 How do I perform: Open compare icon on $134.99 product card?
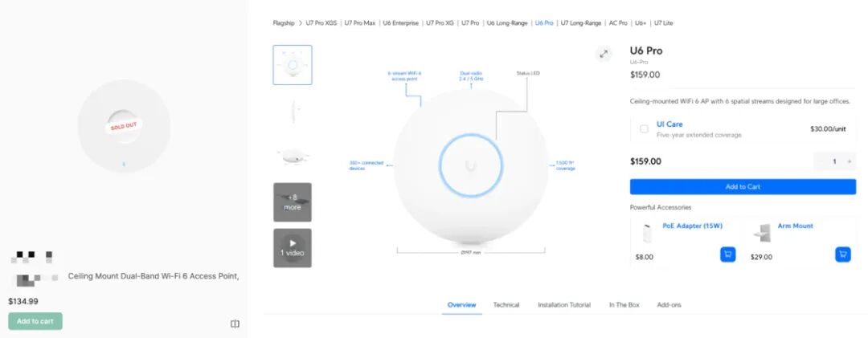point(235,324)
